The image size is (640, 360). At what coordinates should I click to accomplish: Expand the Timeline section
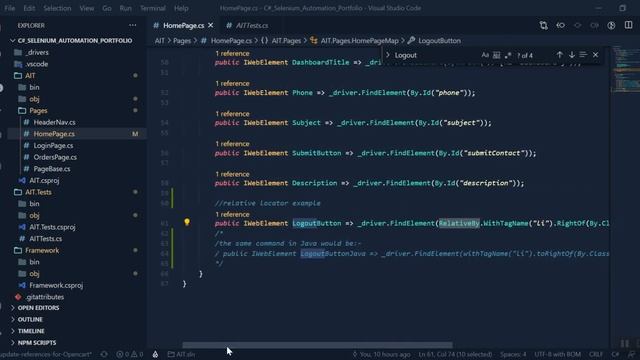point(31,331)
